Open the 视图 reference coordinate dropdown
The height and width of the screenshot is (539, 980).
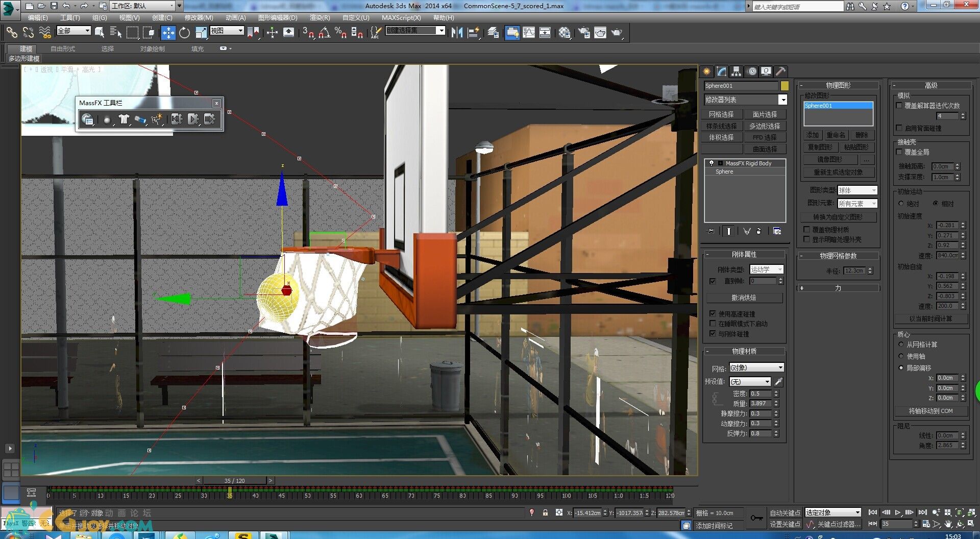227,31
